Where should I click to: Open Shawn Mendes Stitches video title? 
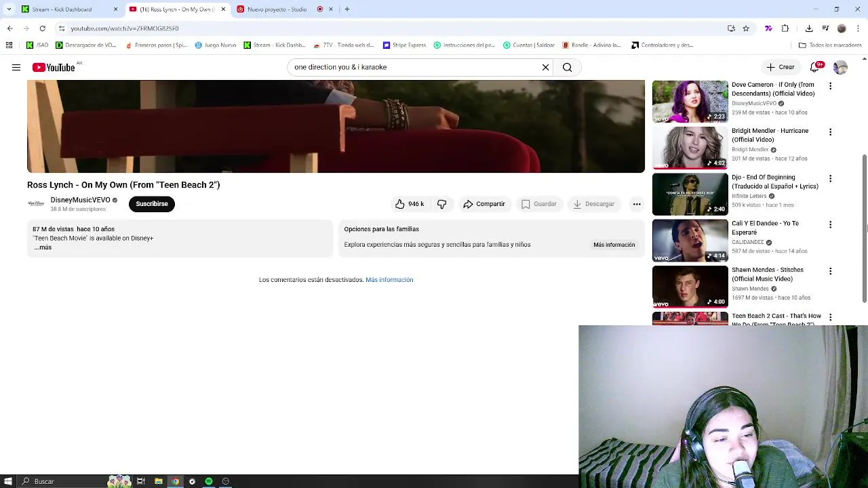pyautogui.click(x=768, y=274)
